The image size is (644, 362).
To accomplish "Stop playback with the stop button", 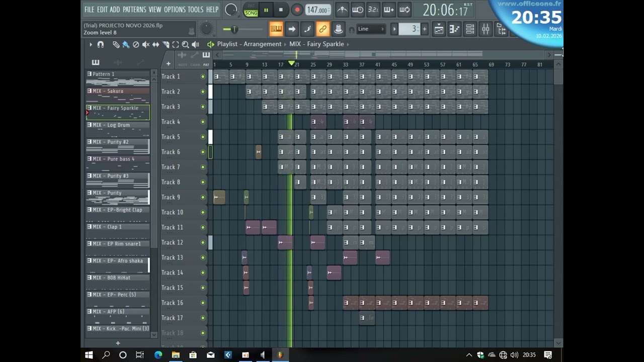I will tap(281, 10).
